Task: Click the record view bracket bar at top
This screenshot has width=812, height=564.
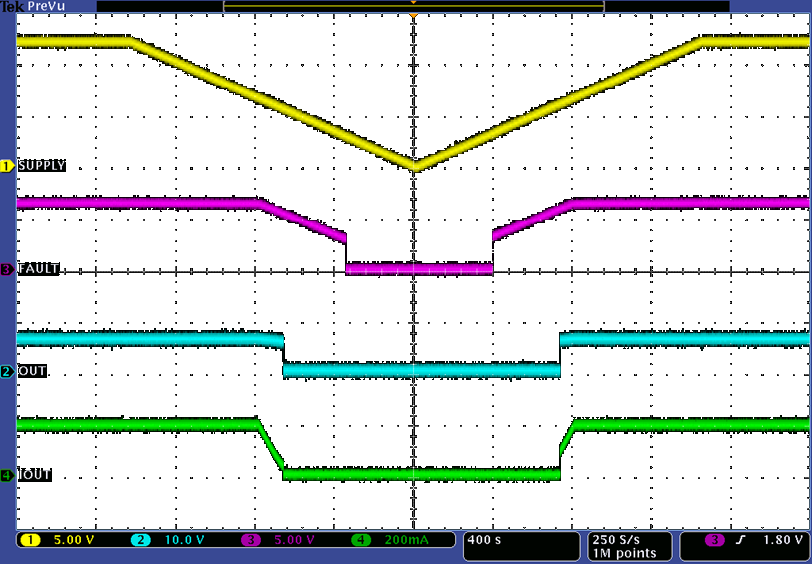Action: (x=413, y=6)
